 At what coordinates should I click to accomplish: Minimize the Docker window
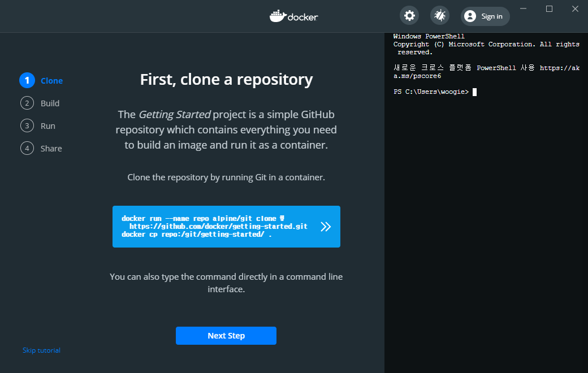pyautogui.click(x=523, y=8)
